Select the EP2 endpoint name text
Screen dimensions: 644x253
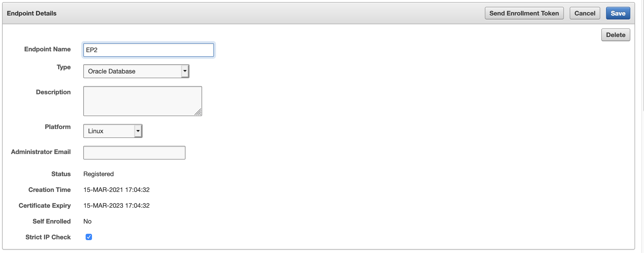coord(92,50)
